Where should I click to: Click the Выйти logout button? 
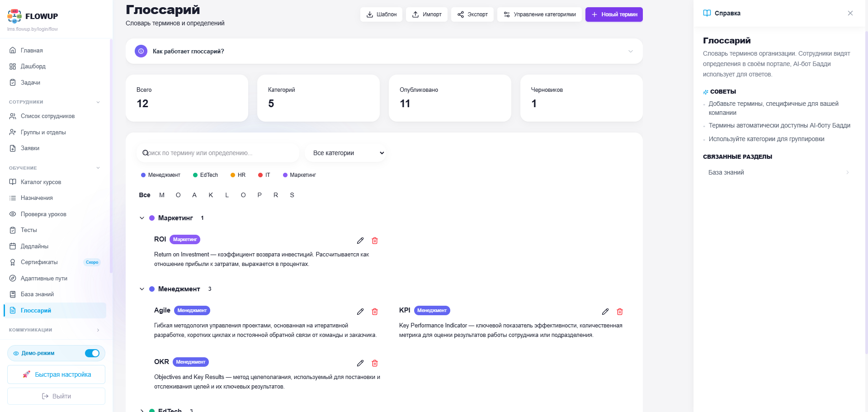pyautogui.click(x=56, y=396)
